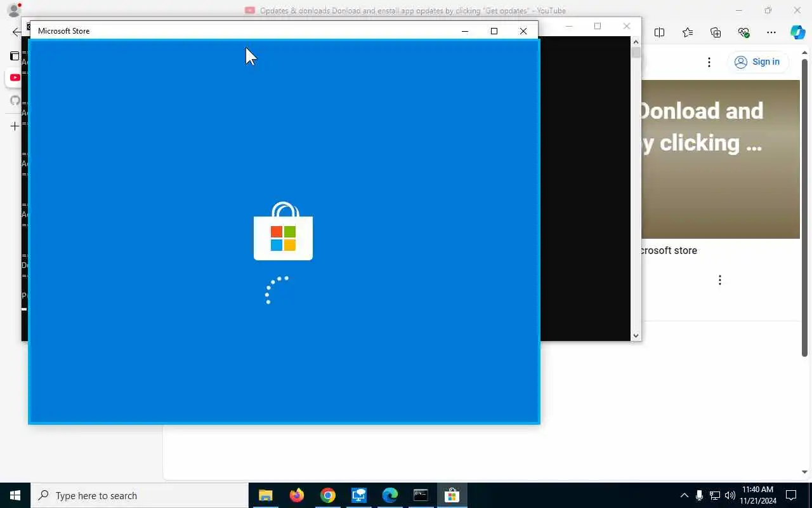Open the taskbar clock and date
The image size is (812, 508).
click(757, 495)
